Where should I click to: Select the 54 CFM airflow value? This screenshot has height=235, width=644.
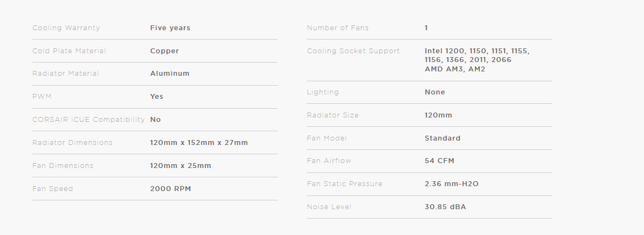pos(439,161)
